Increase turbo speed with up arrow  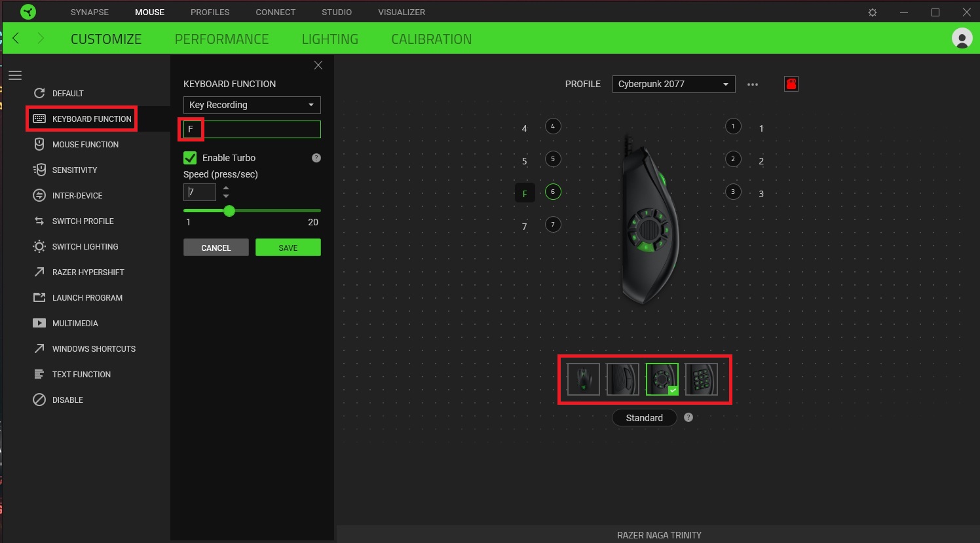226,188
